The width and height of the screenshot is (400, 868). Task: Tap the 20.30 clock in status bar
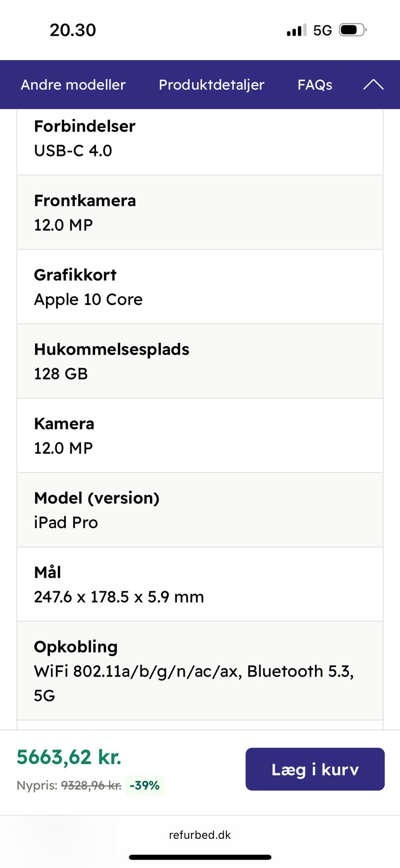click(x=73, y=30)
